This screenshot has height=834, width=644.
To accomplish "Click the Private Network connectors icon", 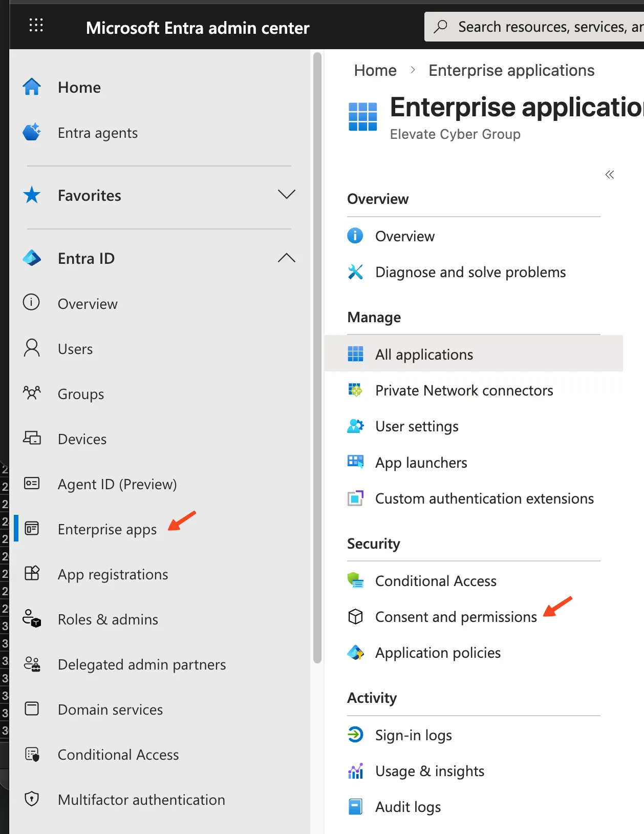I will [355, 390].
